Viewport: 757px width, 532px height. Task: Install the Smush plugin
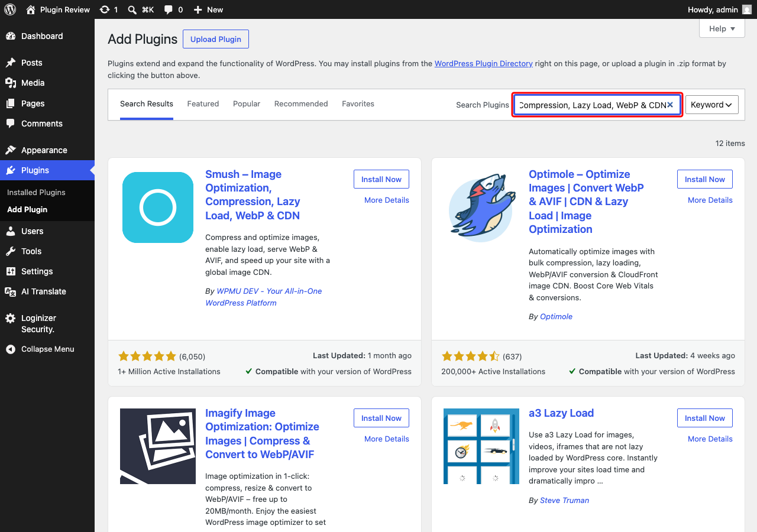click(x=381, y=179)
